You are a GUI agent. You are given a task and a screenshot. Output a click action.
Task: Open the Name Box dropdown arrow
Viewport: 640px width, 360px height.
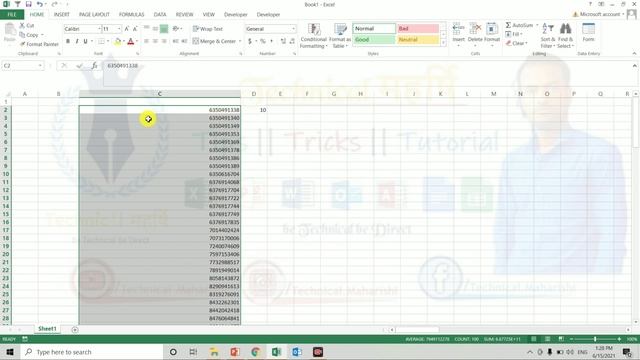pos(40,66)
